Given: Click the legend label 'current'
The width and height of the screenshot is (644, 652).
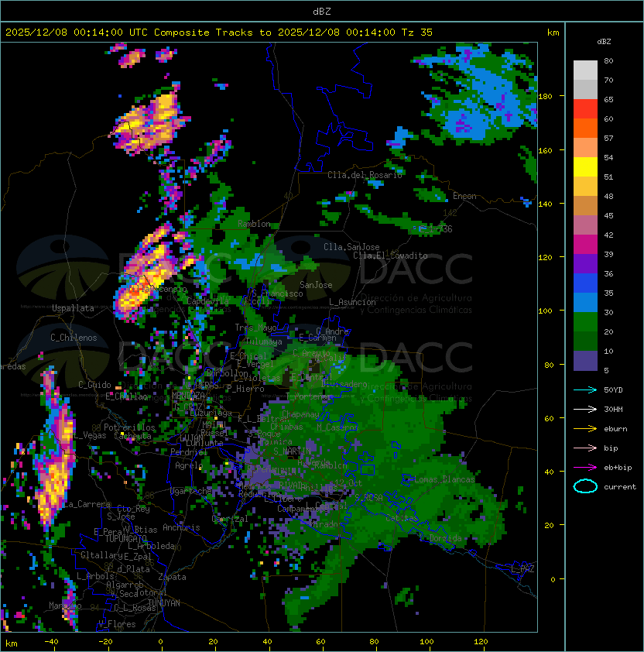Looking at the screenshot, I should pyautogui.click(x=620, y=487).
